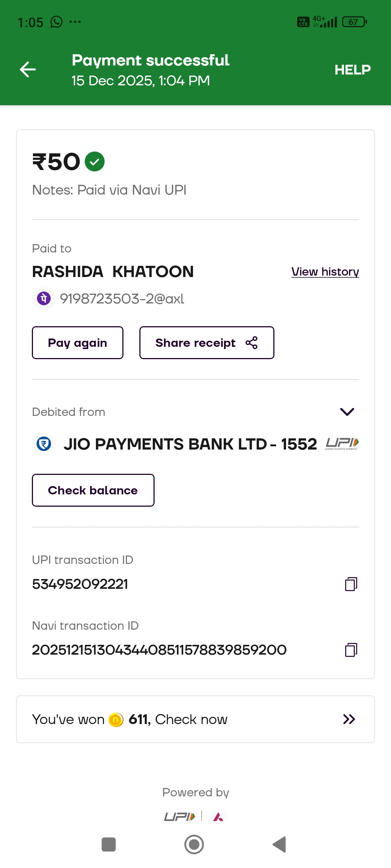391x868 pixels.
Task: Tap the Share receipt button
Action: pos(206,342)
